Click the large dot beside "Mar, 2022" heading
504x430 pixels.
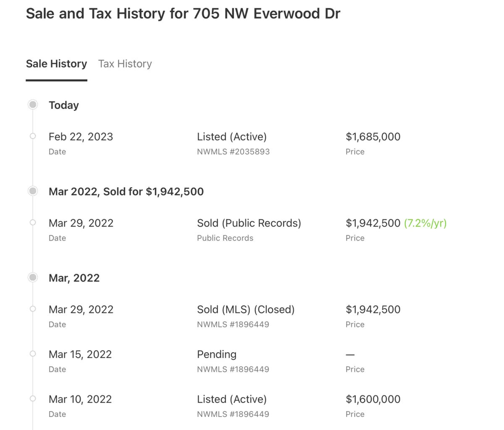[x=33, y=277]
